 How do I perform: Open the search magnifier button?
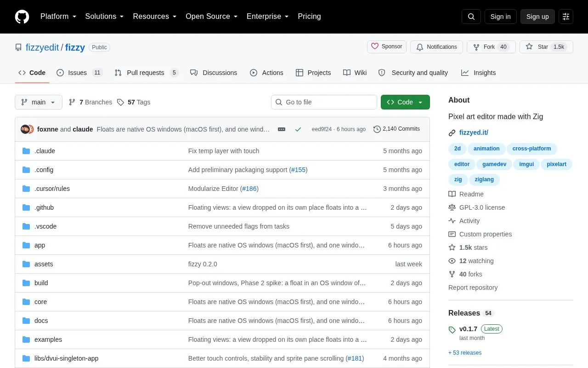pos(471,17)
